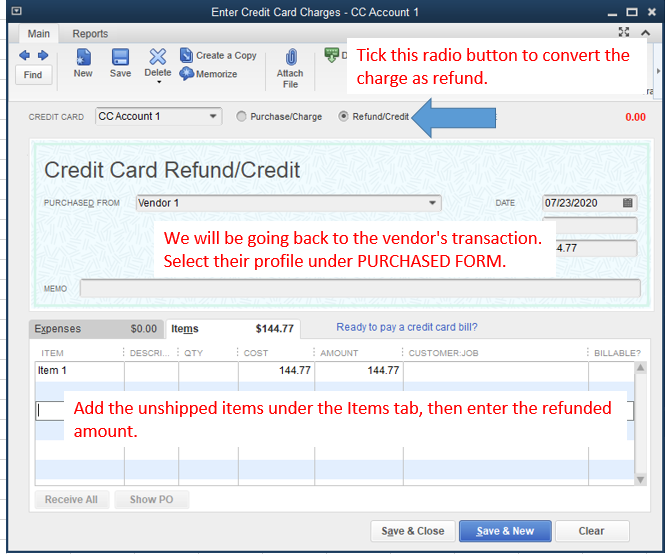Image resolution: width=665 pixels, height=554 pixels.
Task: Click the COST column header
Action: (256, 353)
